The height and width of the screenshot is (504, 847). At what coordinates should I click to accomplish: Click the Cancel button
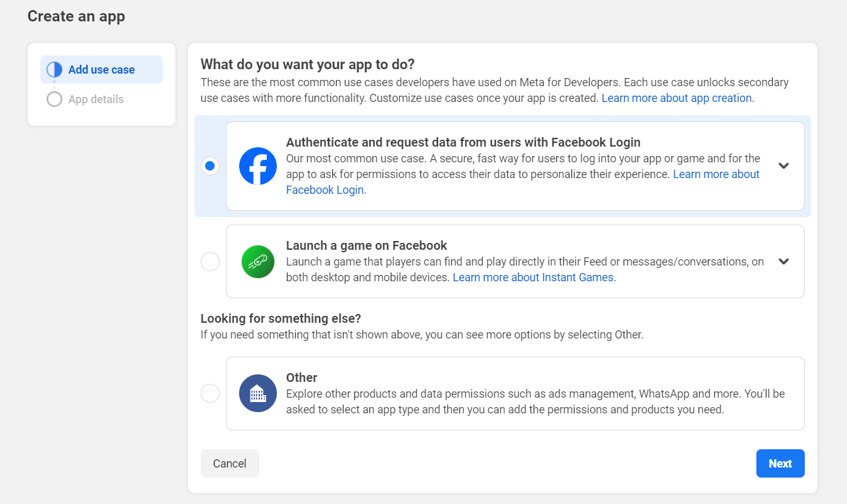[x=230, y=463]
